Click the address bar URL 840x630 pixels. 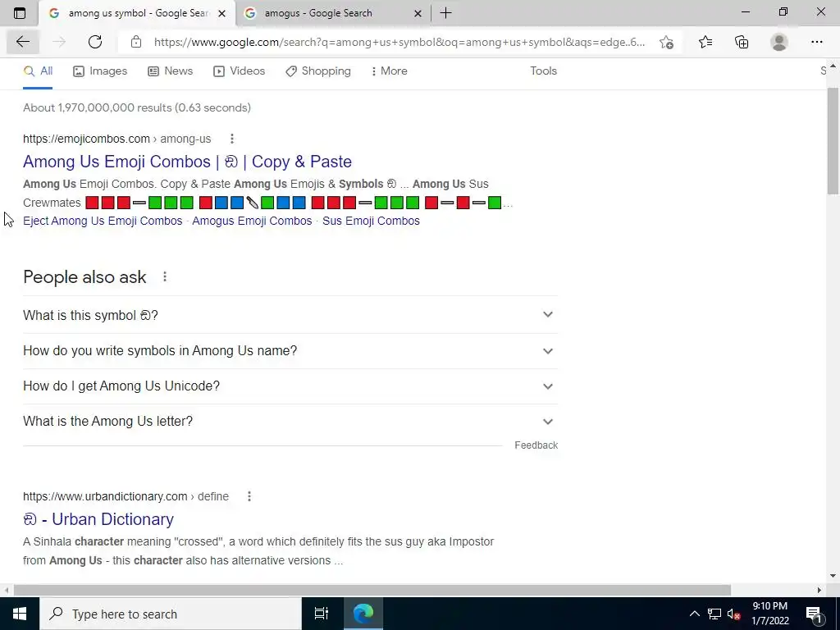pyautogui.click(x=399, y=42)
